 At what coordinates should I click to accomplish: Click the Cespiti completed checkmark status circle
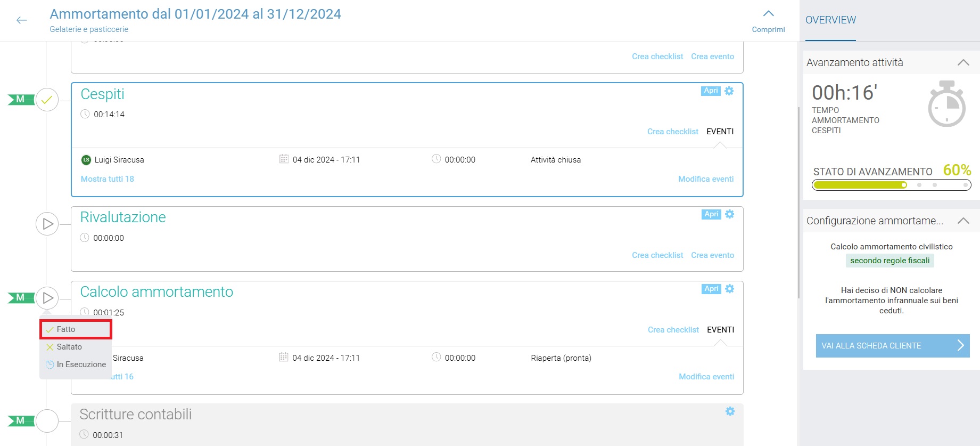(x=47, y=100)
